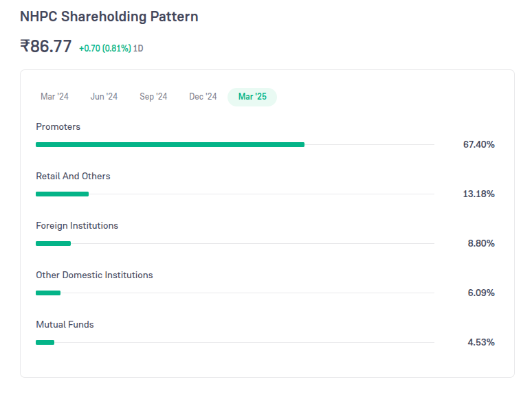This screenshot has height=397, width=532.
Task: Click the +0.70 (0.81%) price change
Action: click(x=105, y=49)
